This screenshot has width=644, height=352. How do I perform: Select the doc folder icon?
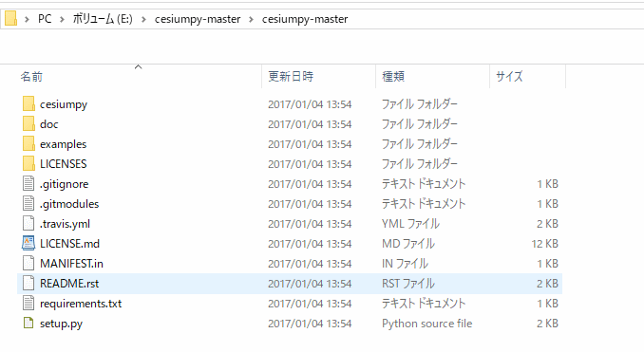point(28,124)
